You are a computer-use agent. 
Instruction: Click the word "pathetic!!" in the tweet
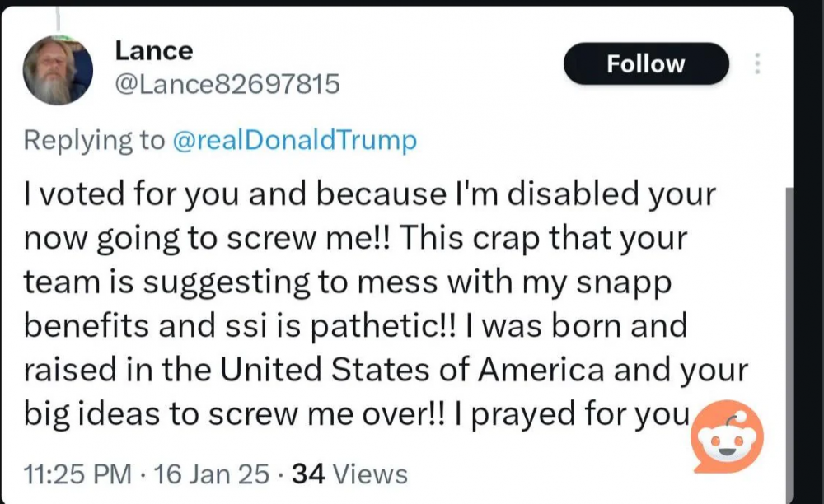pyautogui.click(x=386, y=326)
